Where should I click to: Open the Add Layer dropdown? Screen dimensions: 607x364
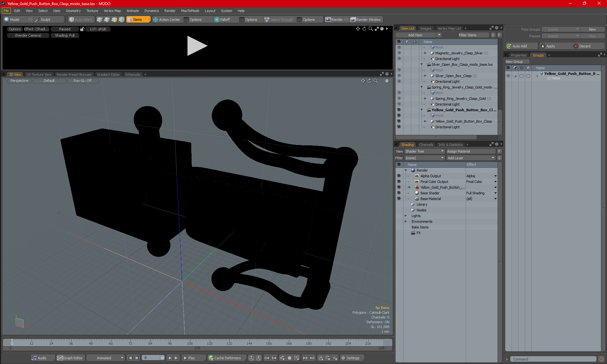[471, 158]
